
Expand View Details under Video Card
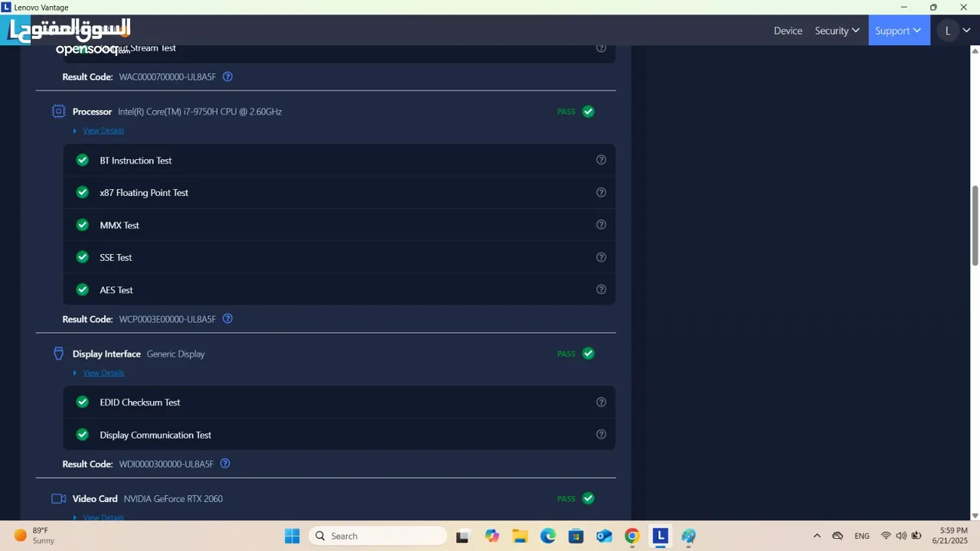pyautogui.click(x=103, y=517)
